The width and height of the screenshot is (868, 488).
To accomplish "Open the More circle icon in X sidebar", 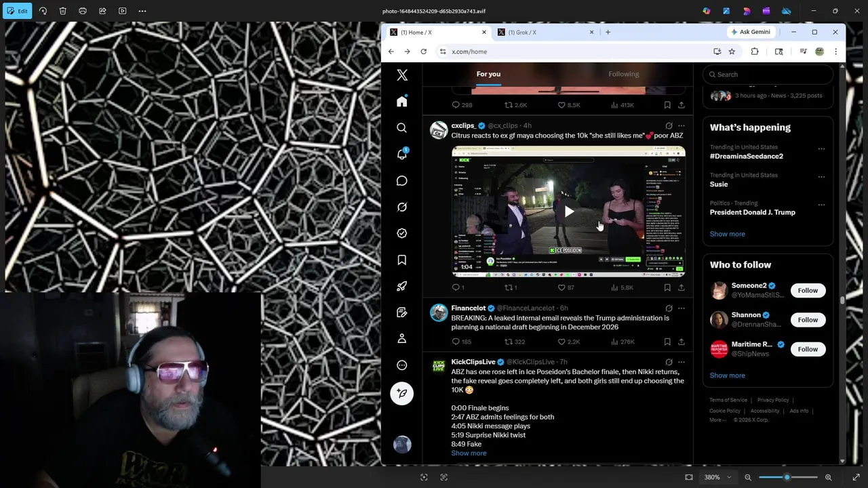I will click(x=402, y=365).
